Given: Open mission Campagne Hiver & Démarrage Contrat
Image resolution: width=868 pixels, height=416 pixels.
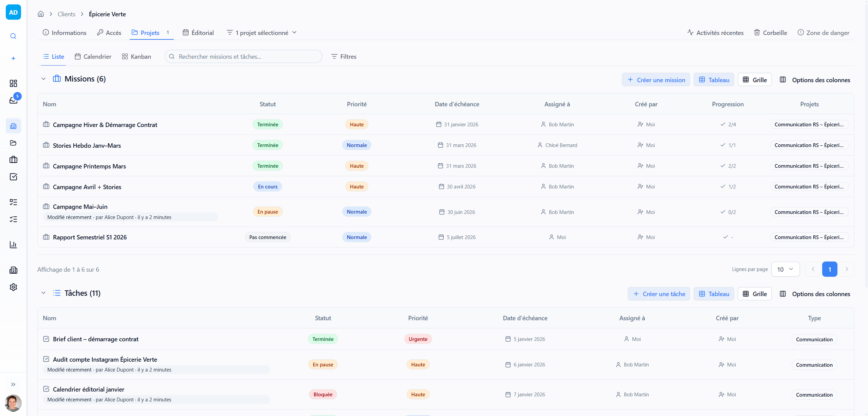Looking at the screenshot, I should [x=105, y=125].
